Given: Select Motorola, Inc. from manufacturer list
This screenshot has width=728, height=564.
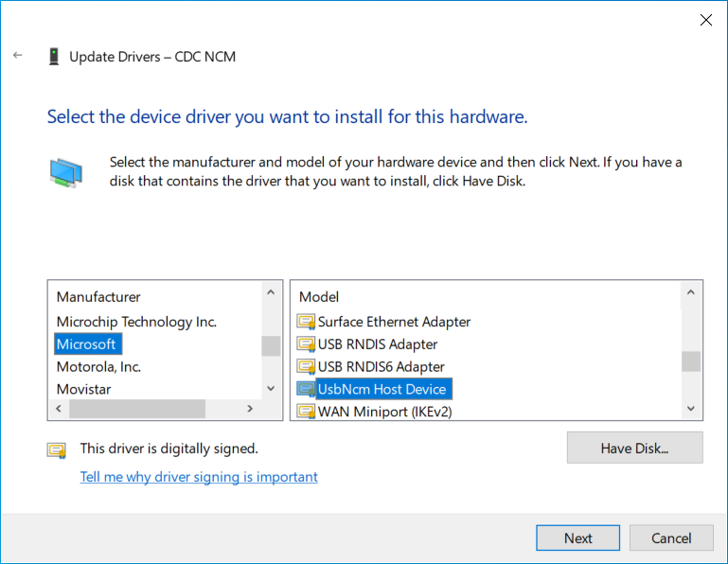Looking at the screenshot, I should (98, 366).
